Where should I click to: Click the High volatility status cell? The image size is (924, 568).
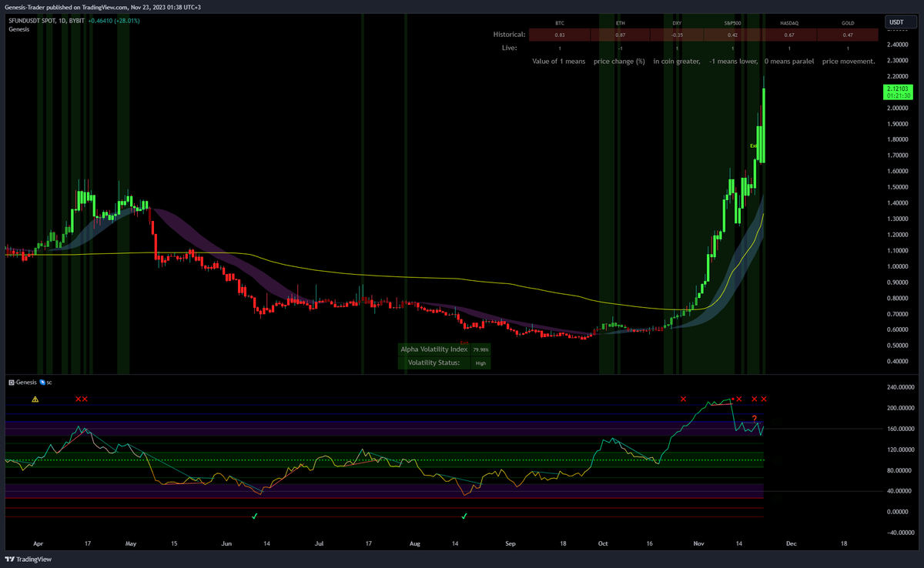480,363
